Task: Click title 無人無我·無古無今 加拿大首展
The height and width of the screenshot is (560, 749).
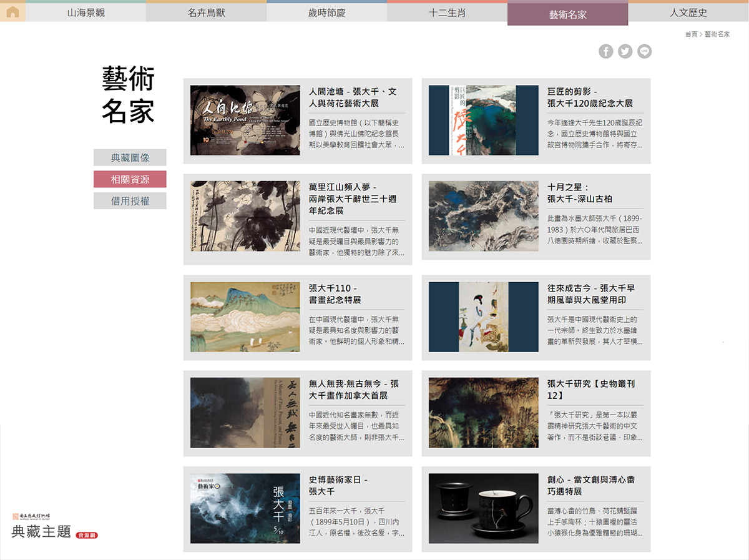Action: [354, 390]
